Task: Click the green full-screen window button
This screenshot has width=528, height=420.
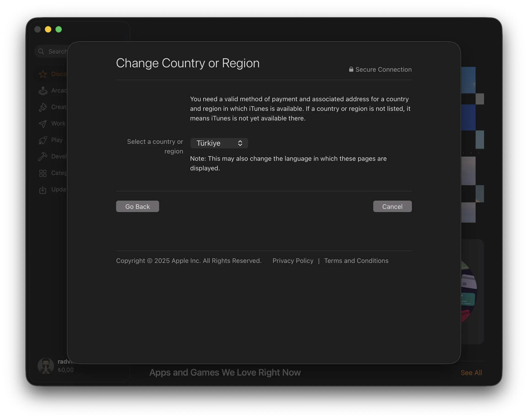Action: pos(59,29)
